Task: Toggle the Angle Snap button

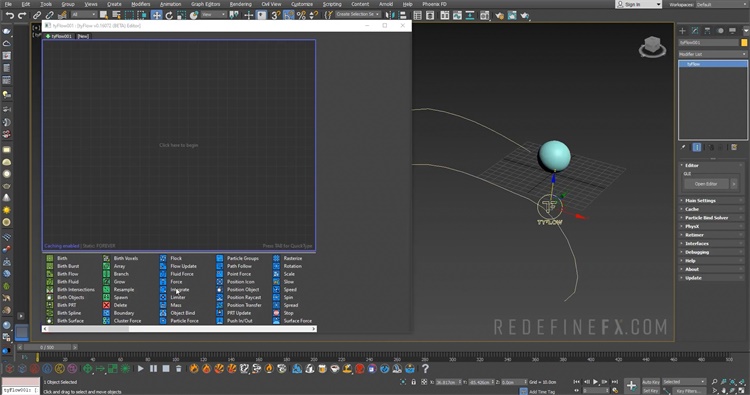Action: 288,15
